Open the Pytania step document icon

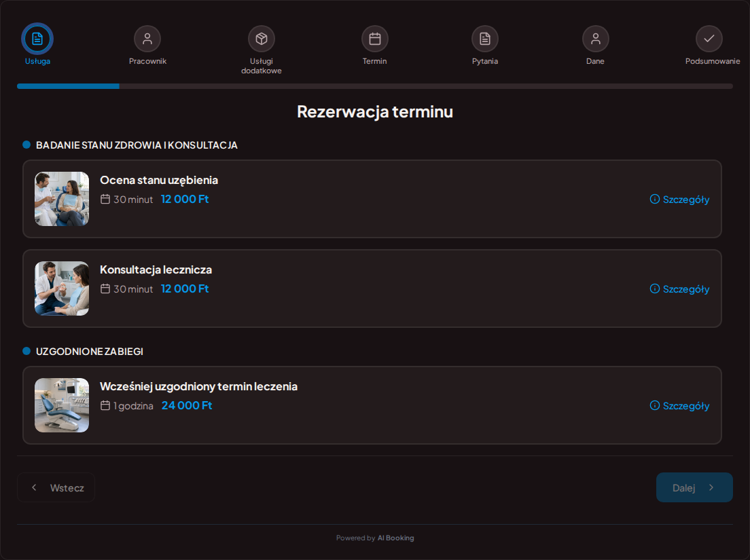tap(485, 39)
